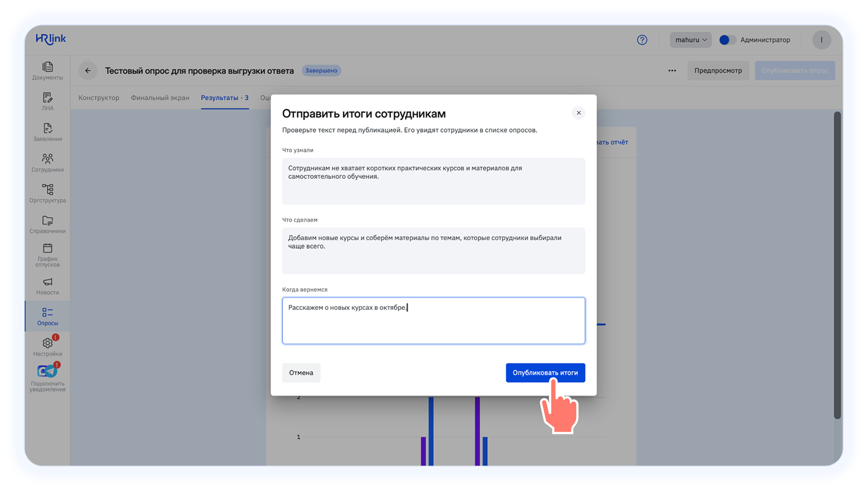Switch to the Конструктор tab
Image resolution: width=868 pixels, height=491 pixels.
click(x=99, y=98)
